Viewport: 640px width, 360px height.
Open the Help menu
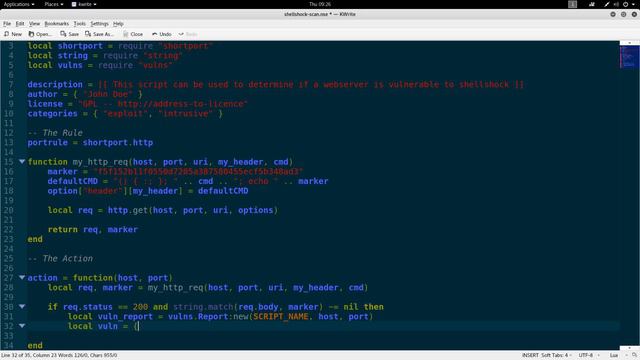(118, 24)
